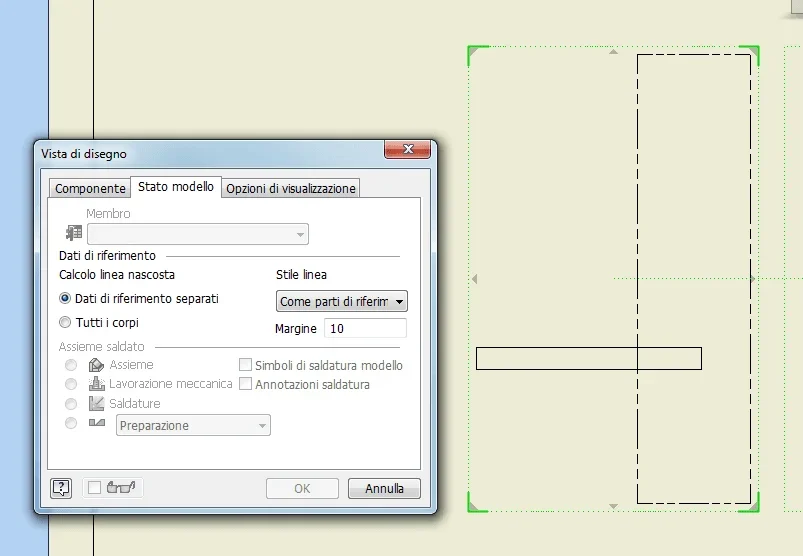Click the glasses preview icon
Screen dimensions: 803x556
coord(121,487)
